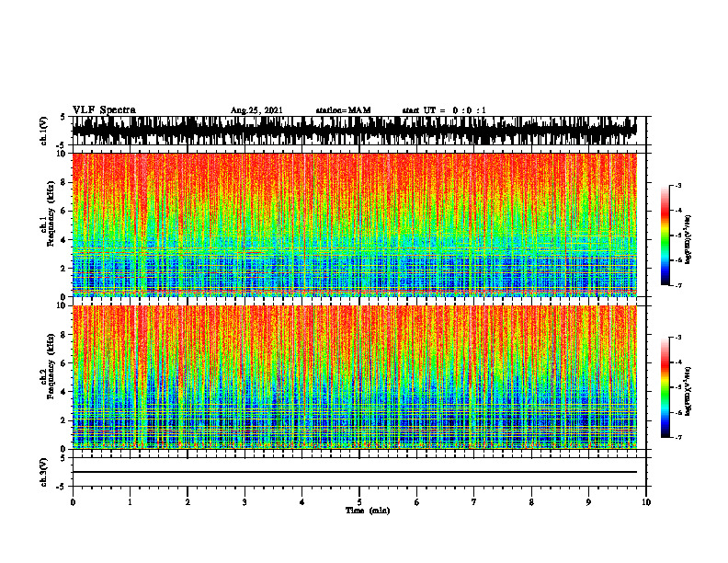Click inside the ch.2 spectrogram plot
This screenshot has width=728, height=563.
point(355,377)
